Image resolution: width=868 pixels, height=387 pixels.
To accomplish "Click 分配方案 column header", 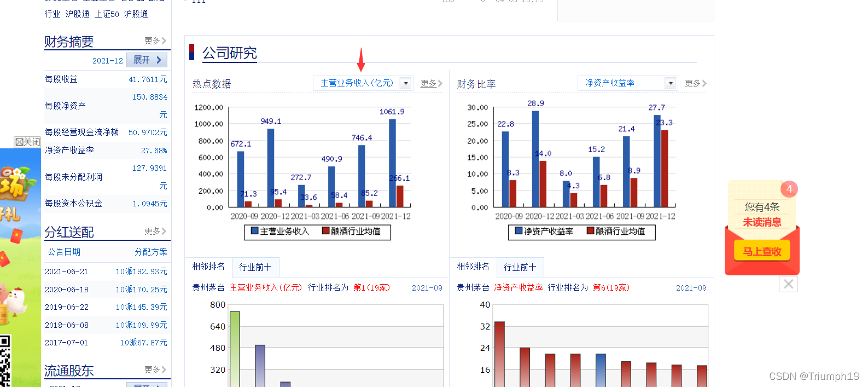I will (151, 252).
